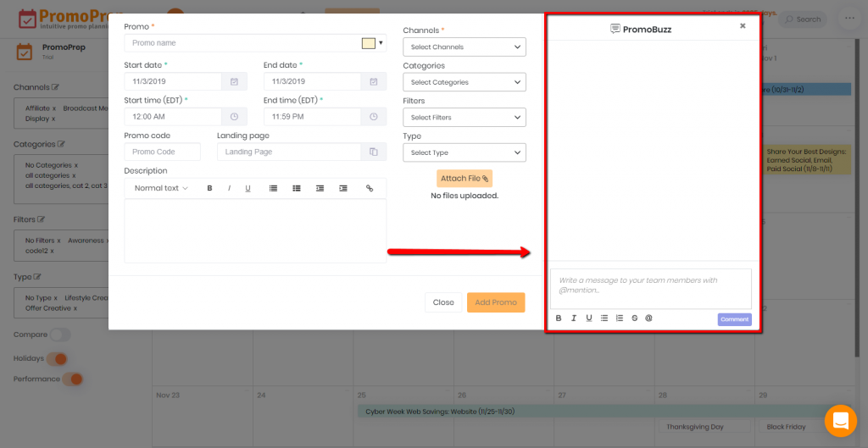Open the Start time clock picker
Viewport: 868px width, 448px height.
tap(234, 117)
